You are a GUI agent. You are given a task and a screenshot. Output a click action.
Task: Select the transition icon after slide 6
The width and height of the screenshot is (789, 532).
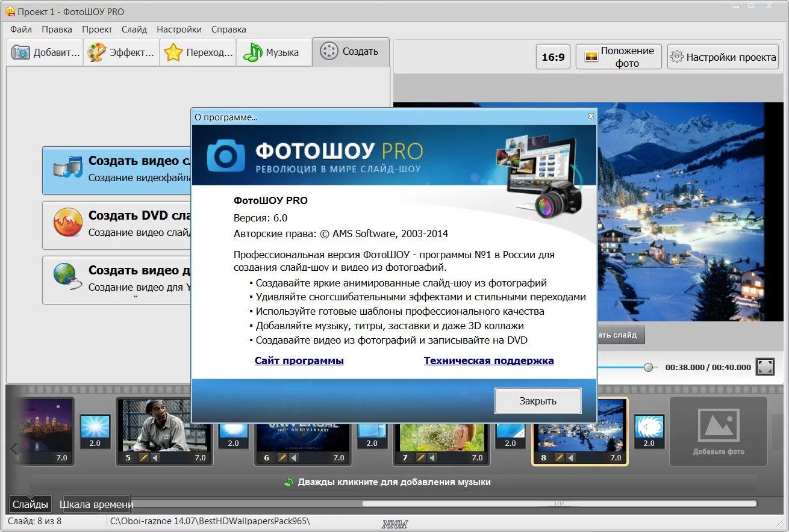372,430
